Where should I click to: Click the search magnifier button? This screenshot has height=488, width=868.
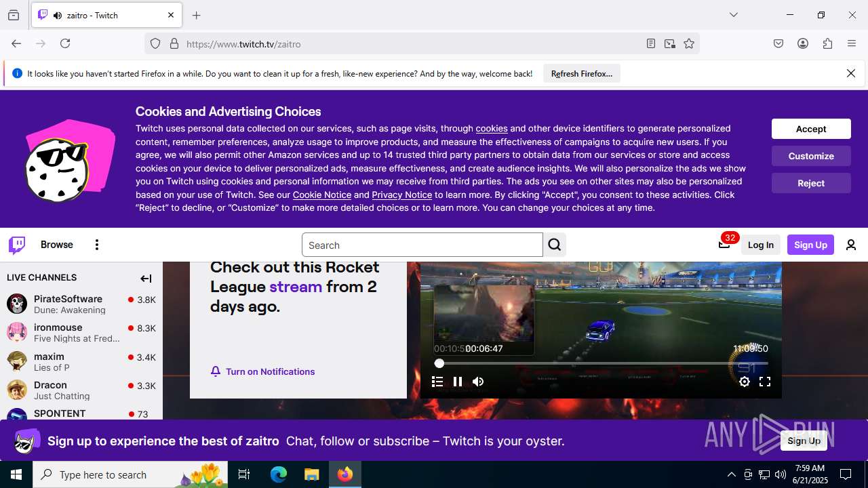coord(555,245)
